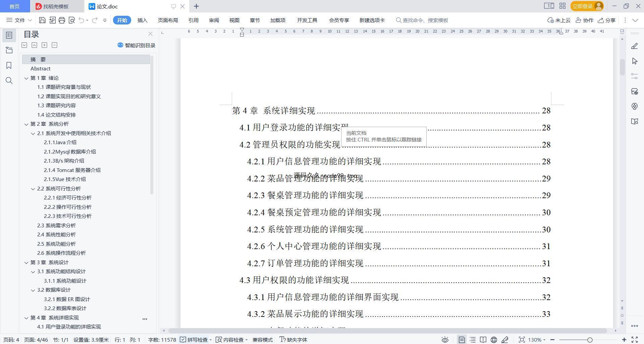Switch to web layout view
This screenshot has width=644, height=344.
494,340
